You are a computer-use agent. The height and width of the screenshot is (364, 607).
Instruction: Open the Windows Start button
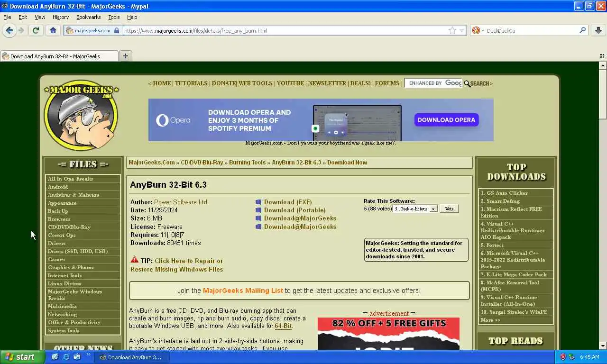click(x=22, y=357)
